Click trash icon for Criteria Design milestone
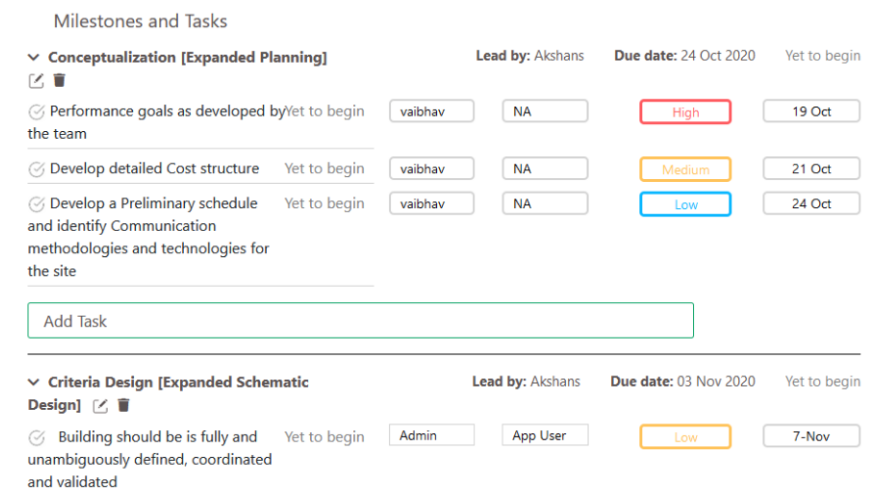This screenshot has height=500, width=890. pos(124,405)
